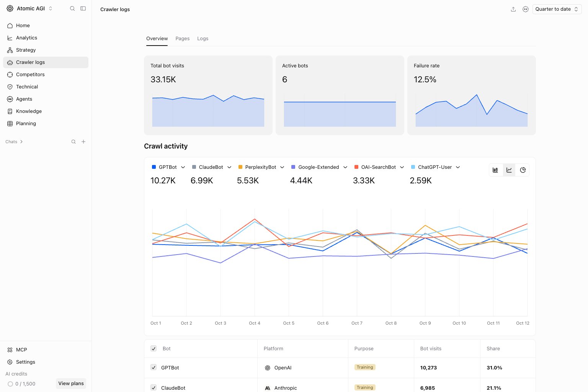
Task: Expand the PerplexityBot legend dropdown
Action: pyautogui.click(x=282, y=167)
